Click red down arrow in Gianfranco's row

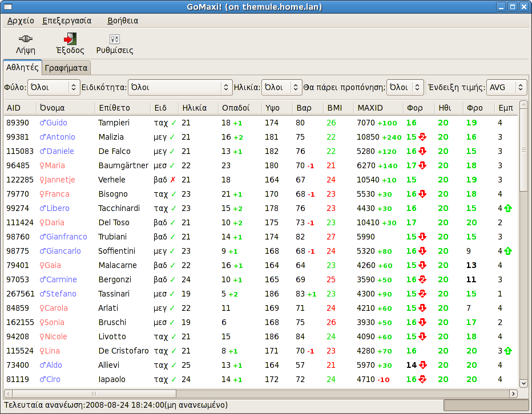pyautogui.click(x=422, y=237)
